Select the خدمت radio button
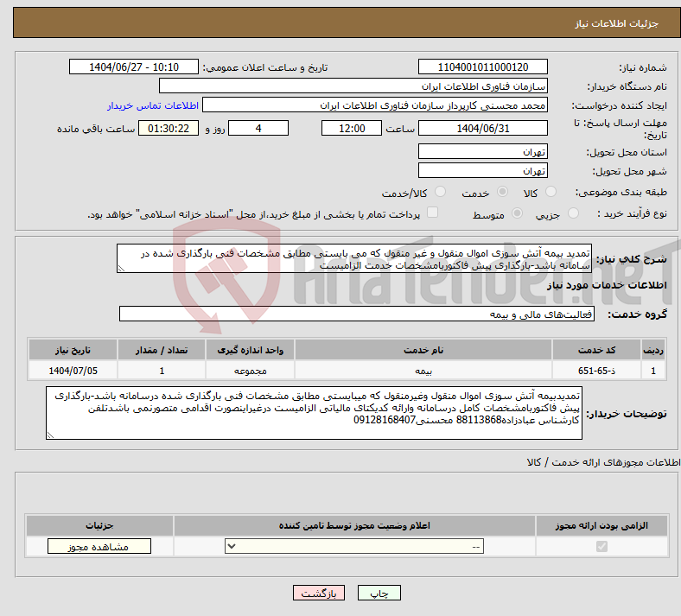This screenshot has width=681, height=616. pos(502,192)
